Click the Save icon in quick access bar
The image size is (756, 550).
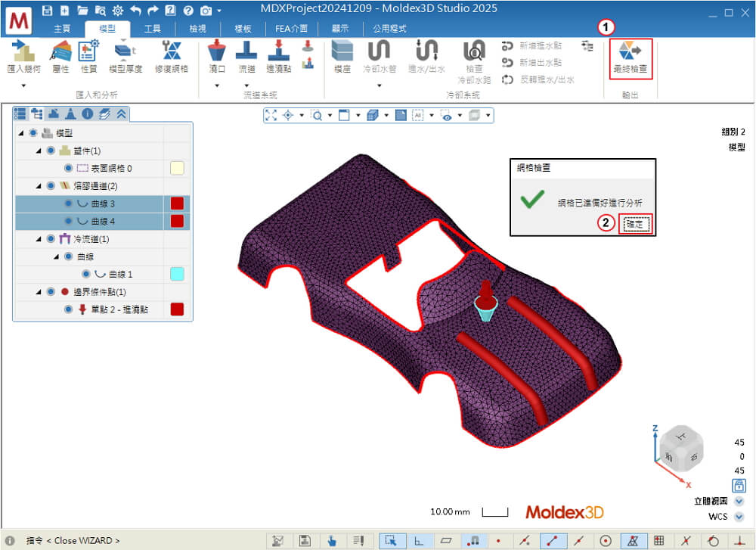point(47,10)
